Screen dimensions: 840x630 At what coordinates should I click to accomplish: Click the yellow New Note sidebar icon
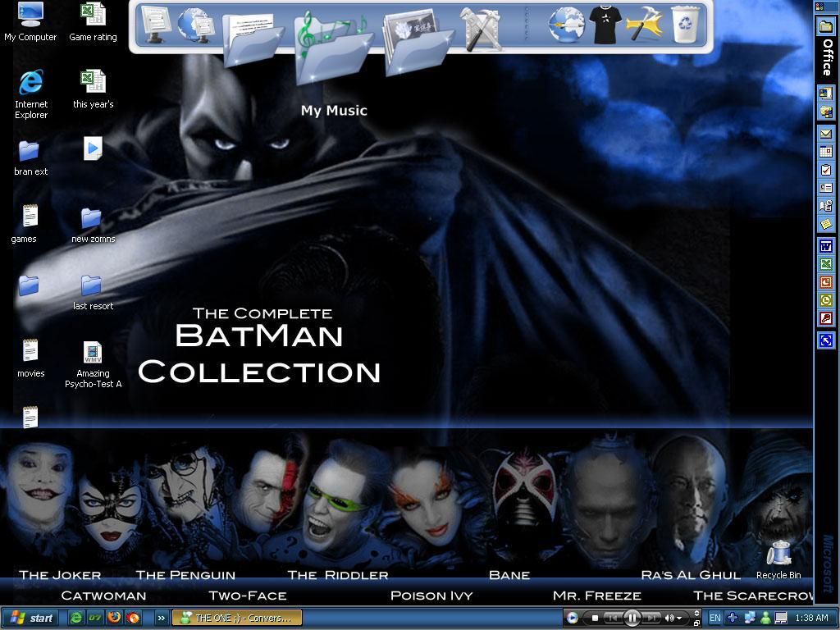click(x=826, y=225)
